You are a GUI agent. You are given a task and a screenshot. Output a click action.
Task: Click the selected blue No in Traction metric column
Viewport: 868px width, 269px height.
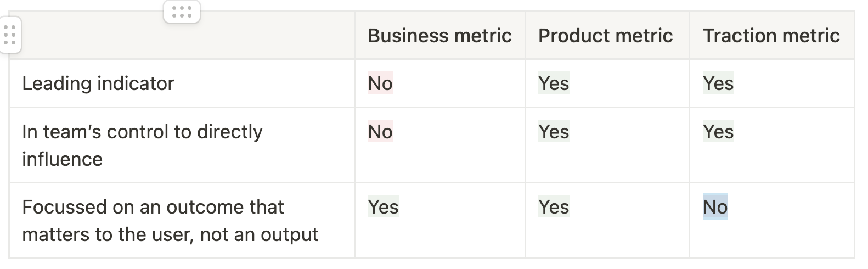715,207
